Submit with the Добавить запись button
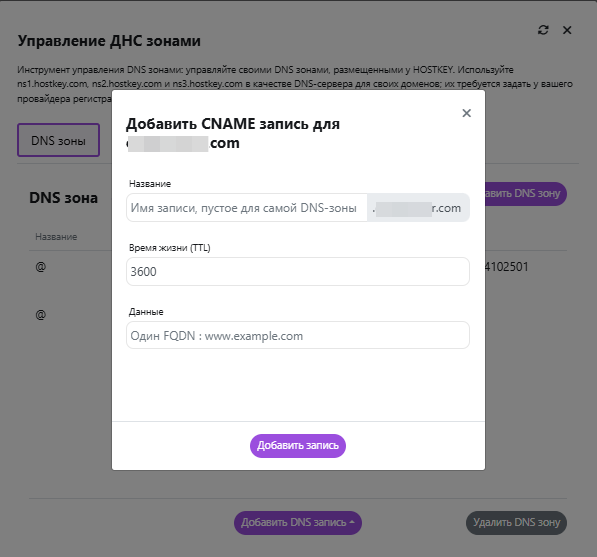This screenshot has height=557, width=597. 298,446
